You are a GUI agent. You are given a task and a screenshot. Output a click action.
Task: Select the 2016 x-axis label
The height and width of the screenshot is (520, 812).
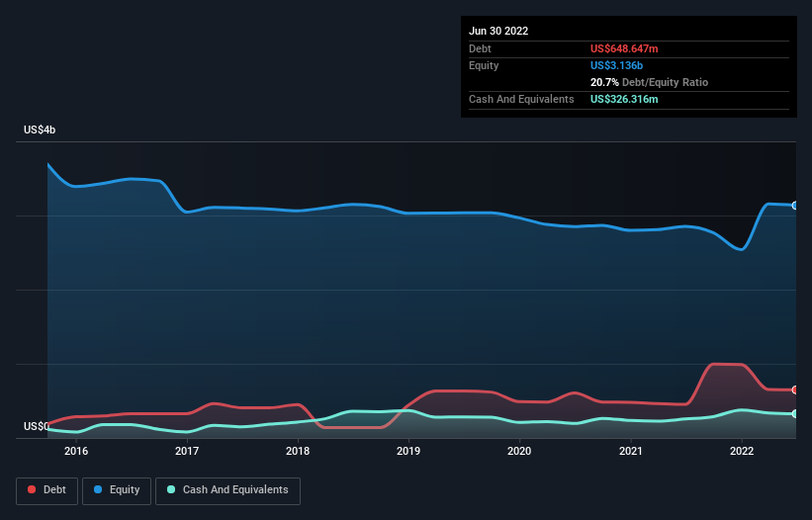[76, 451]
